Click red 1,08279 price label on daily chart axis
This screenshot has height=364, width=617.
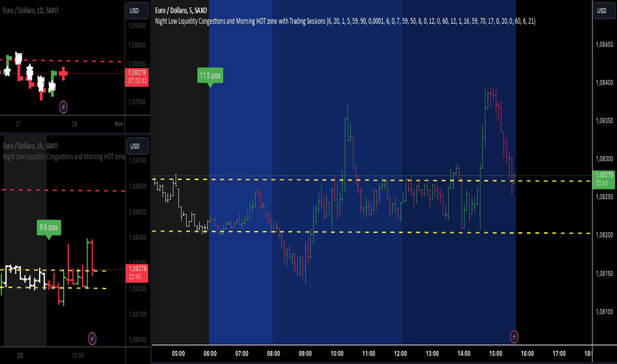tap(137, 77)
